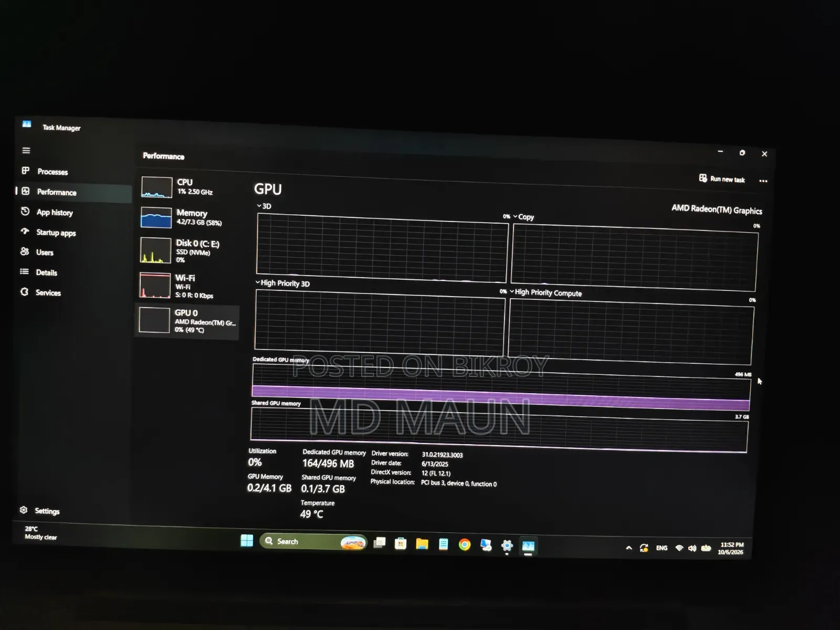
Task: Click the Windows Start button
Action: (247, 540)
